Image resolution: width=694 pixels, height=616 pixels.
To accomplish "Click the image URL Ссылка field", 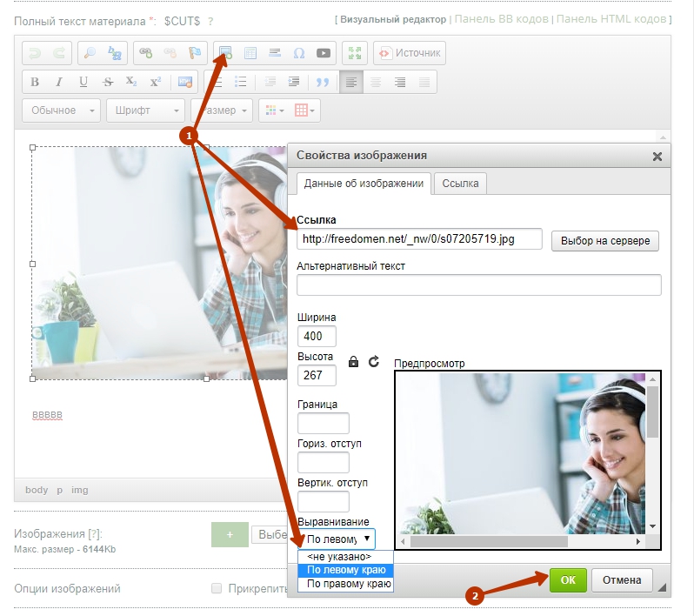I will (419, 239).
